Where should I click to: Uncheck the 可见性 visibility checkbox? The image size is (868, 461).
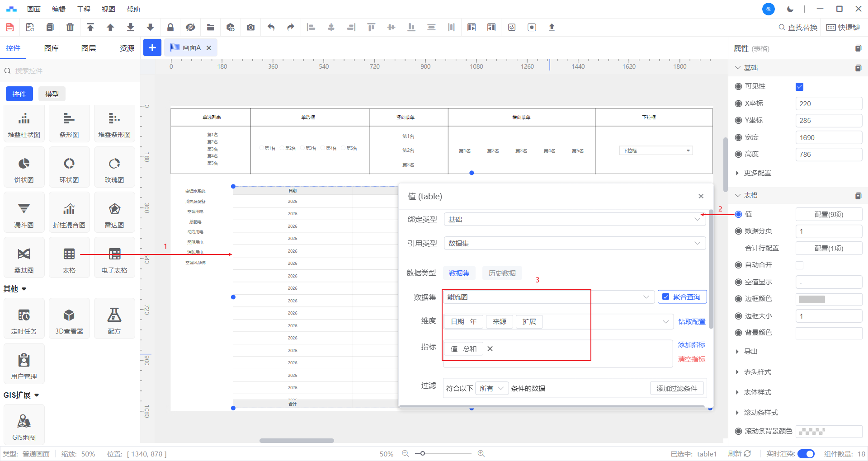click(x=799, y=87)
